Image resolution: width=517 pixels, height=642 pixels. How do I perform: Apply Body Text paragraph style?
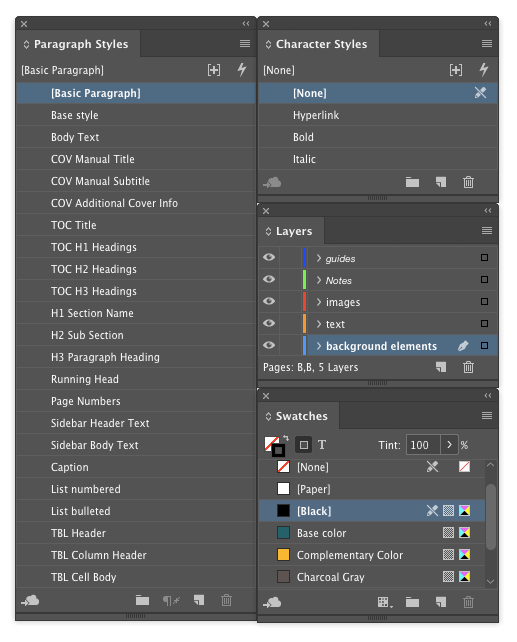tap(136, 137)
